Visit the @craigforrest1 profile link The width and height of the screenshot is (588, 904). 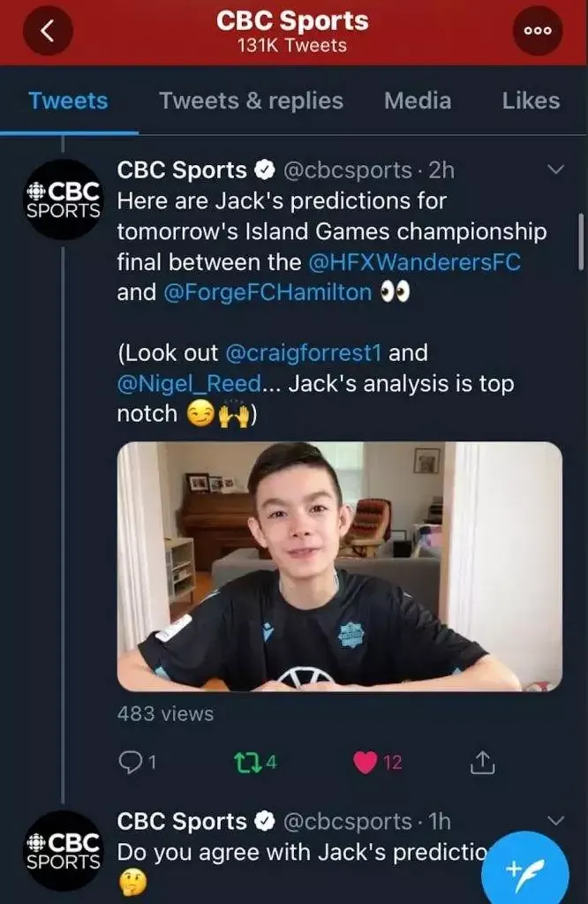pos(304,353)
